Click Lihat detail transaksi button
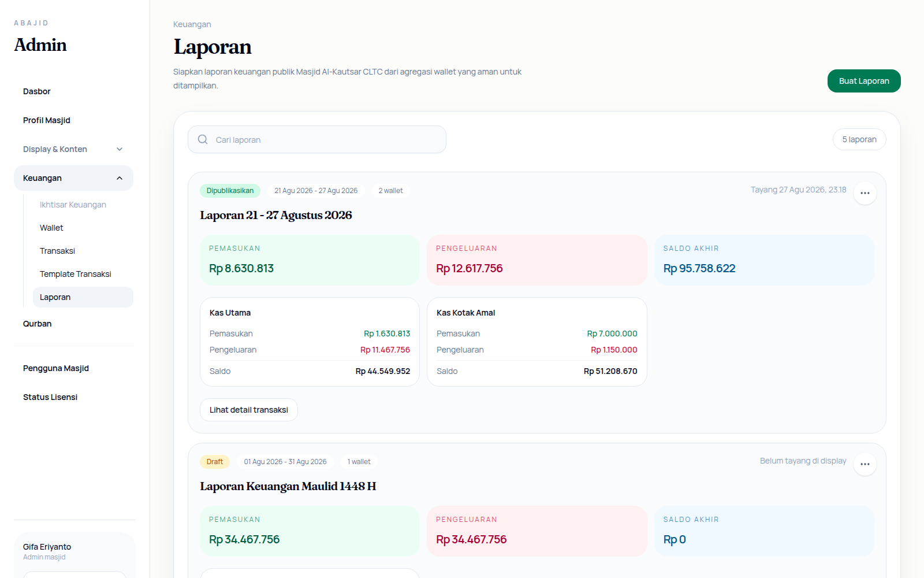The width and height of the screenshot is (924, 578). [249, 410]
